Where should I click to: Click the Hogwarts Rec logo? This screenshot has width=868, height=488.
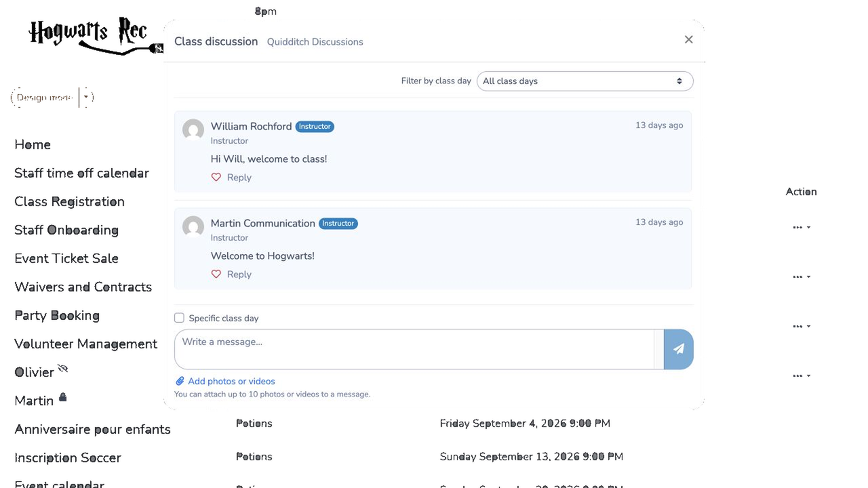point(96,37)
